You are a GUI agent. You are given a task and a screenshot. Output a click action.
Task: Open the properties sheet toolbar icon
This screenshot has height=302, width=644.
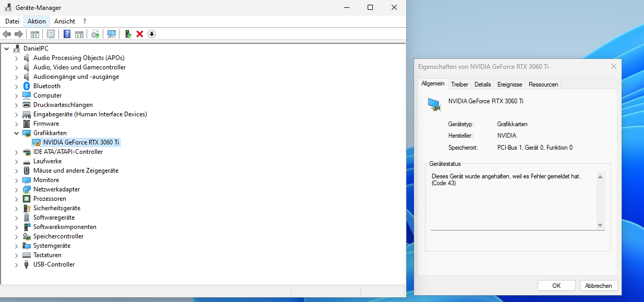point(51,34)
